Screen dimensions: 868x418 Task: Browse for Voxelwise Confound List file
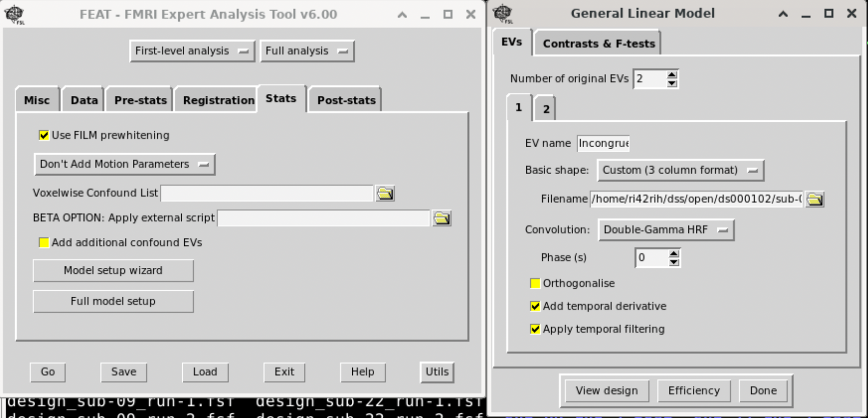tap(385, 193)
